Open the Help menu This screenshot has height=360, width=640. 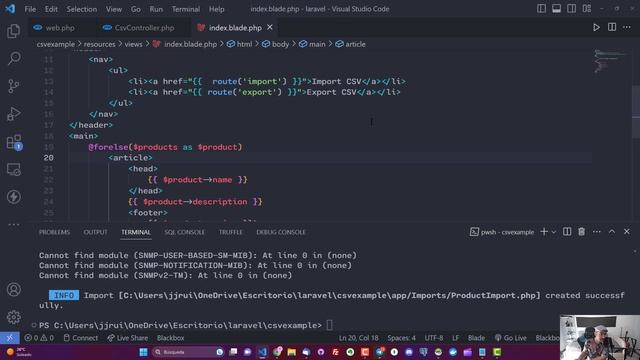pyautogui.click(x=217, y=9)
